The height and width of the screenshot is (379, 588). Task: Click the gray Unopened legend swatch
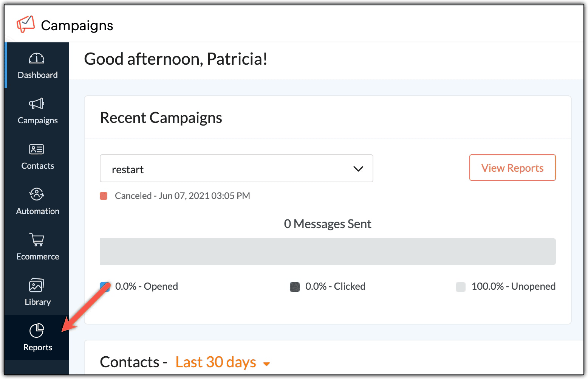pyautogui.click(x=460, y=287)
